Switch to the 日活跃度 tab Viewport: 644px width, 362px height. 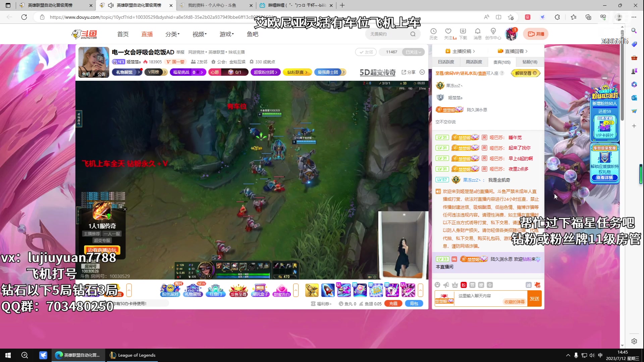[446, 62]
